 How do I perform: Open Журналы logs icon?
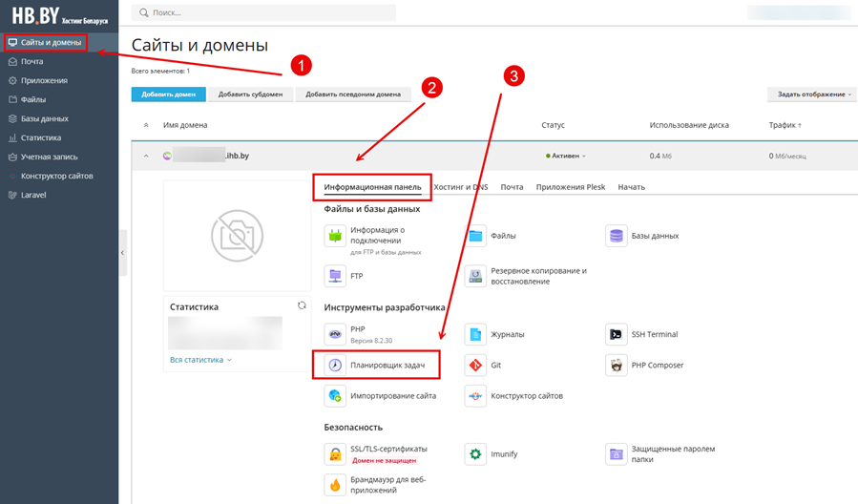click(475, 334)
